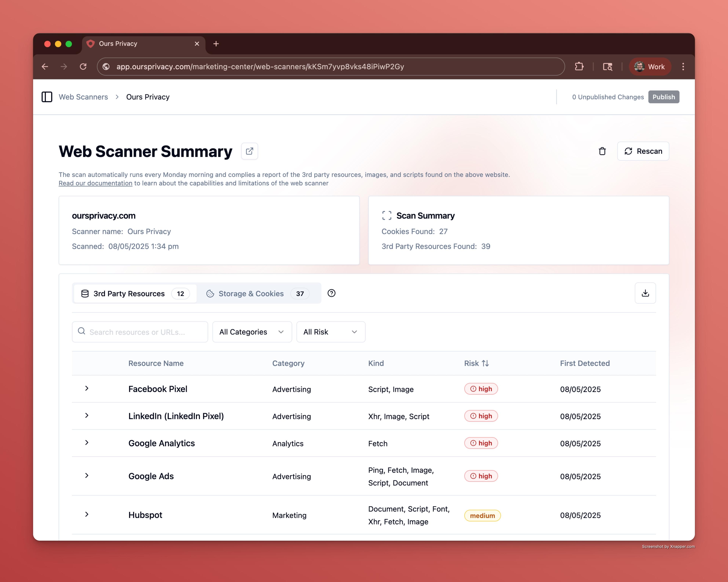Viewport: 728px width, 582px height.
Task: Expand the Facebook Pixel row
Action: (x=87, y=388)
